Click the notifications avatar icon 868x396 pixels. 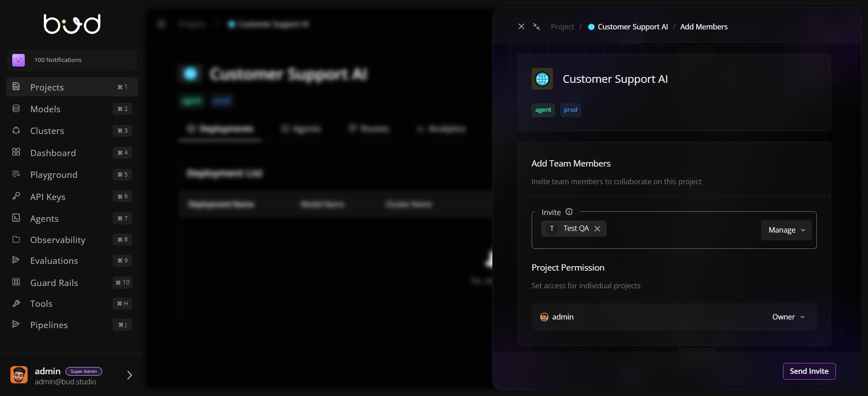(19, 60)
